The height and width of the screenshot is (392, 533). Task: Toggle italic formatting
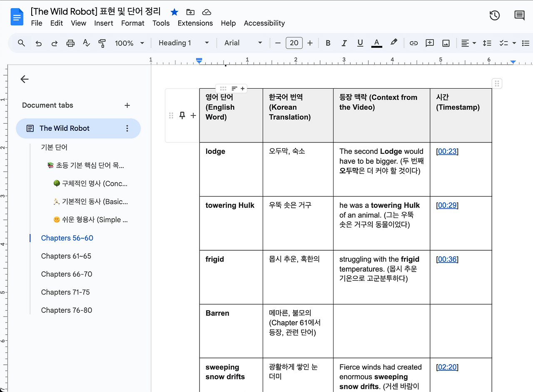(x=344, y=43)
